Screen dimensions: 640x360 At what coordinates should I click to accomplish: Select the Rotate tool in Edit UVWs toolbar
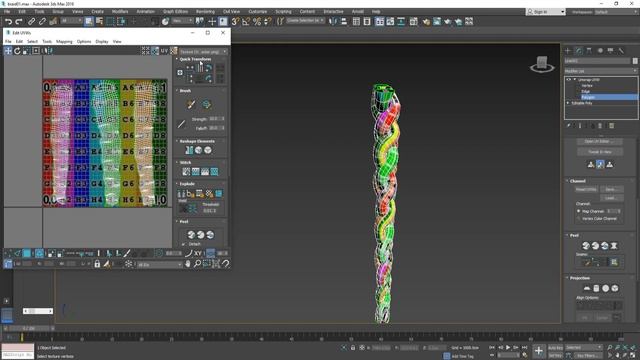(x=17, y=51)
